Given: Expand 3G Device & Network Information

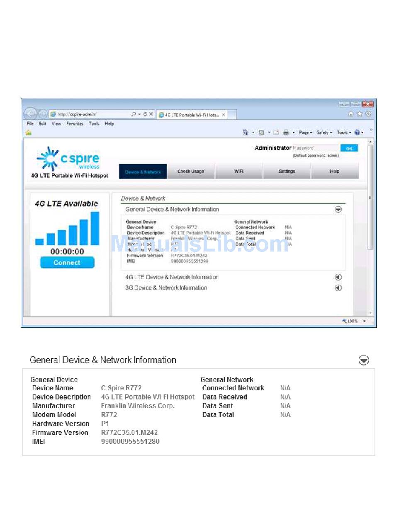Looking at the screenshot, I should pyautogui.click(x=338, y=288).
